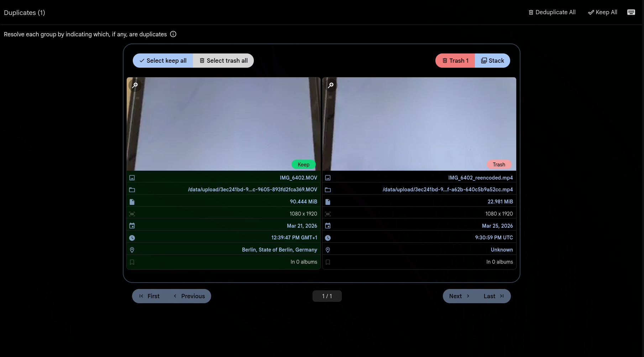Image resolution: width=644 pixels, height=357 pixels.
Task: Jump to the Last duplicates page
Action: coord(493,296)
